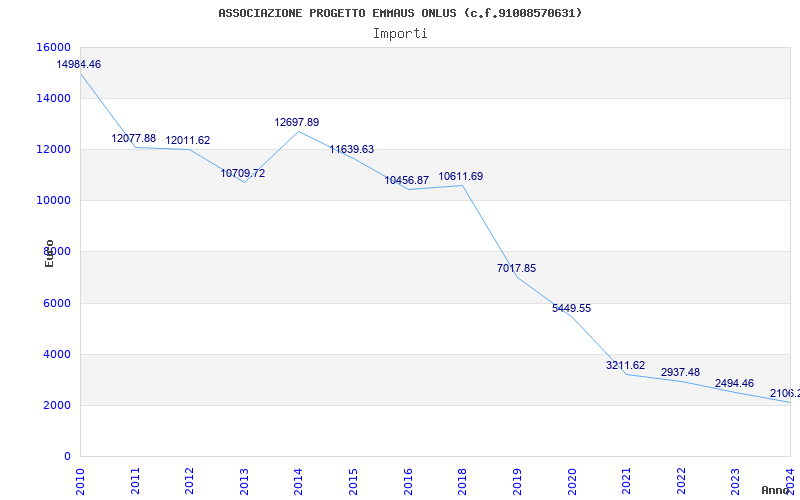Click the 2011 x-axis year label
This screenshot has width=800, height=500.
pos(135,481)
